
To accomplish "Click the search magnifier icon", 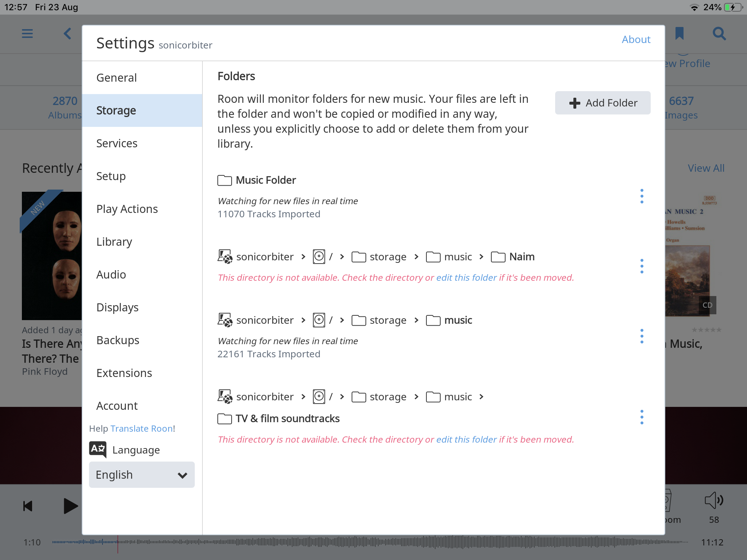I will (719, 34).
